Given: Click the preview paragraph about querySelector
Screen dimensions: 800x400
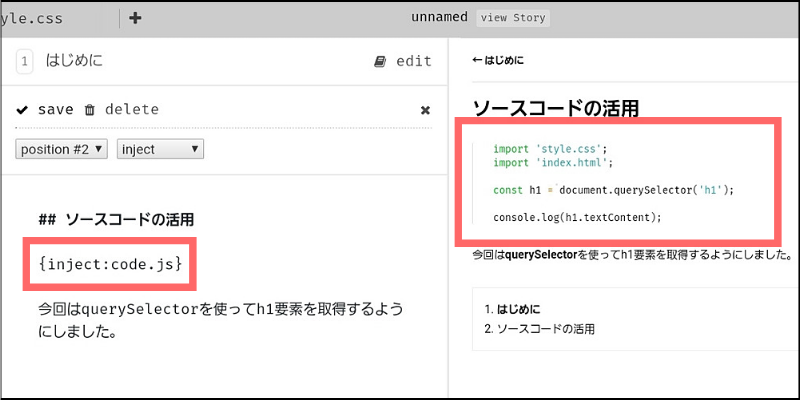Looking at the screenshot, I should click(632, 255).
